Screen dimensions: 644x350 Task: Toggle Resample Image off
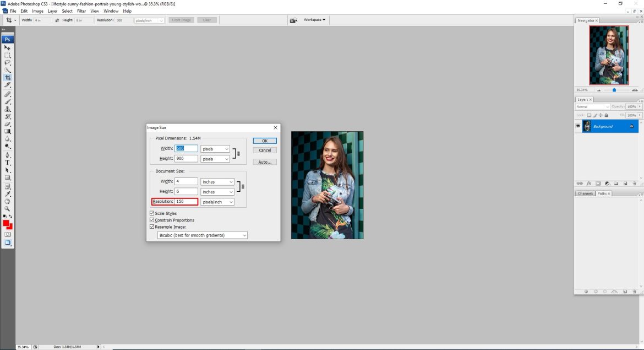[151, 227]
